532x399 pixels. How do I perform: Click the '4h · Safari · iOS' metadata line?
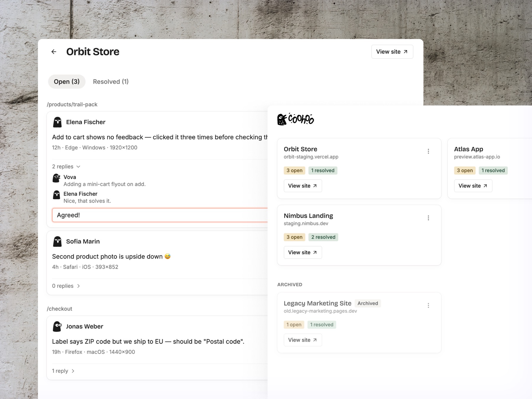click(x=85, y=267)
